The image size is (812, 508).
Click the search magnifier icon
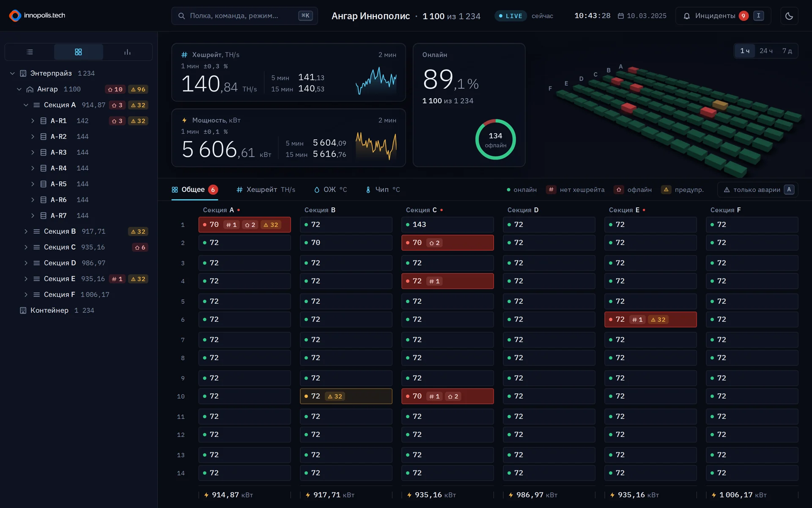click(181, 16)
